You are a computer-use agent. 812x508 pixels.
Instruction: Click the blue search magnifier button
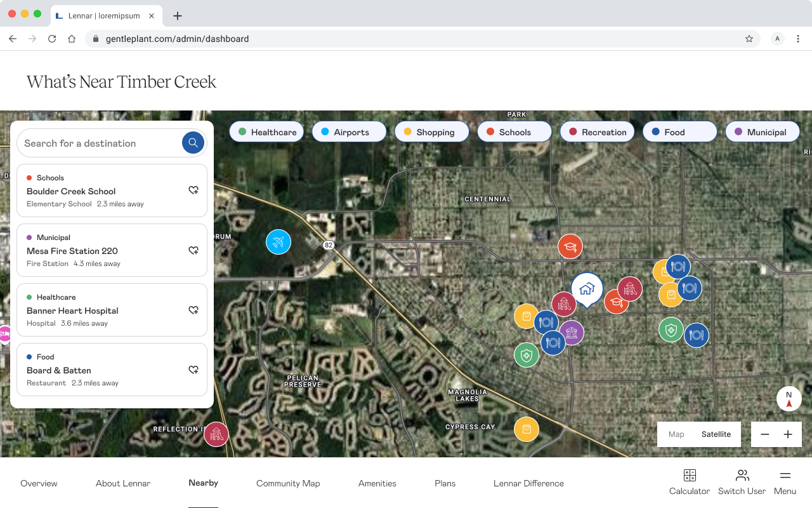tap(193, 143)
